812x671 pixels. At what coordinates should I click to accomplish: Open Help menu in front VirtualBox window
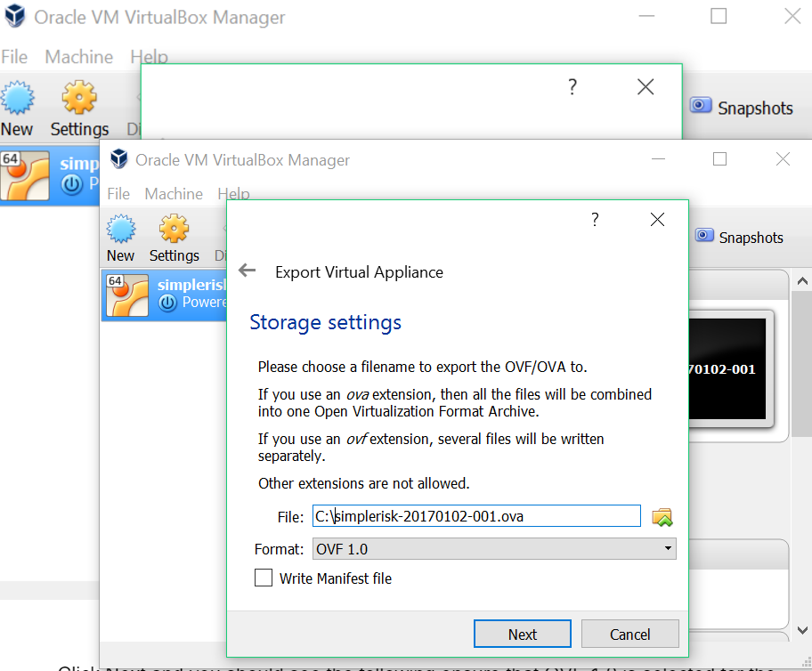click(233, 194)
